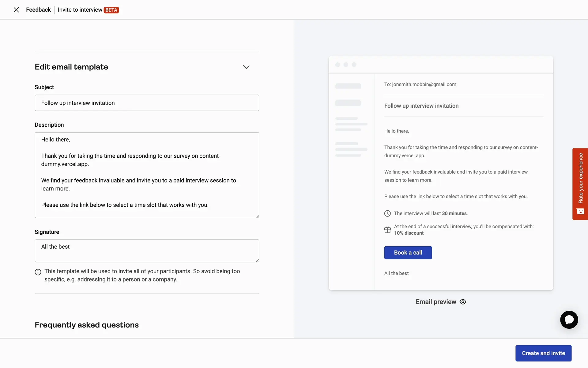588x368 pixels.
Task: Click the eye icon next to Email preview
Action: 463,302
